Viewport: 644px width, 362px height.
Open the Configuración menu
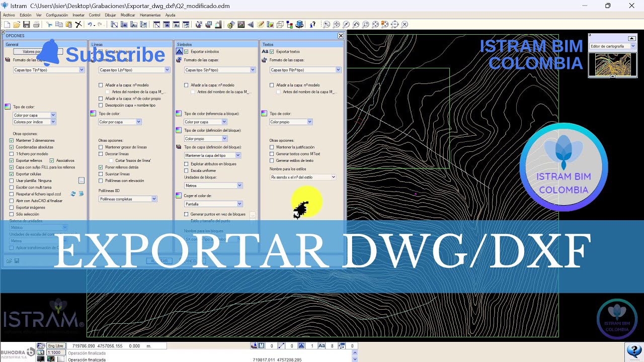click(x=57, y=15)
